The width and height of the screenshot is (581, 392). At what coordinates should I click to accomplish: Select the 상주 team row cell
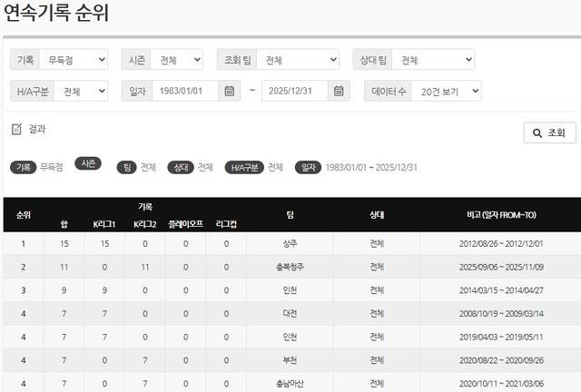pyautogui.click(x=290, y=244)
